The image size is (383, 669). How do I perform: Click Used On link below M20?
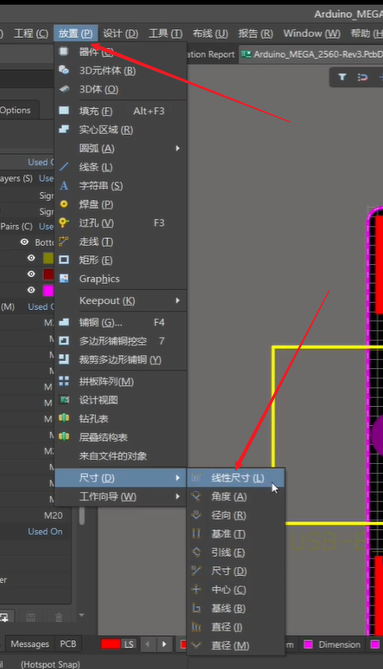[45, 532]
